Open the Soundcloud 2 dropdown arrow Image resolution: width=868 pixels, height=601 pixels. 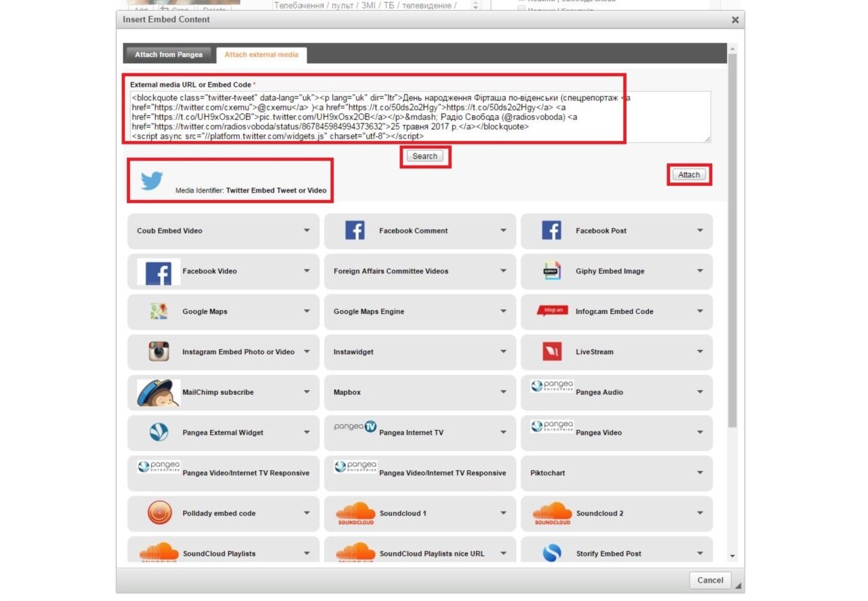(700, 513)
